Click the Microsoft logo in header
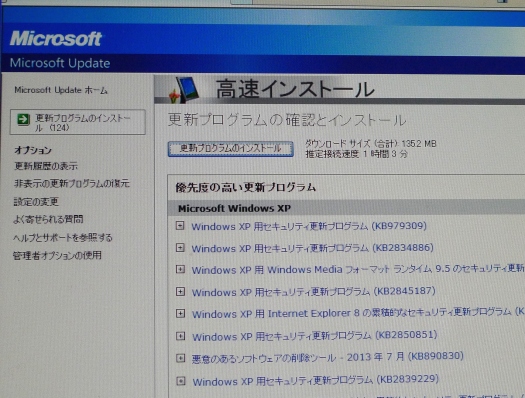Screen dimensions: 525x398 pos(56,38)
